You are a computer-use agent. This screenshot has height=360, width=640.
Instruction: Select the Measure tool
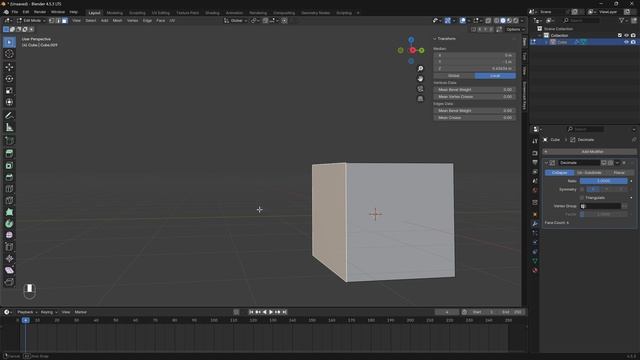[9, 127]
